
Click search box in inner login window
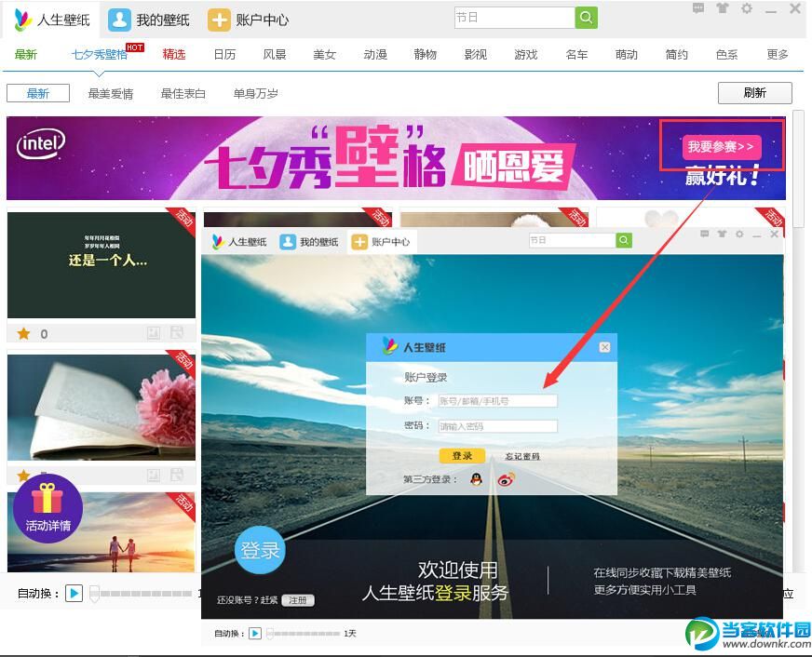[572, 240]
